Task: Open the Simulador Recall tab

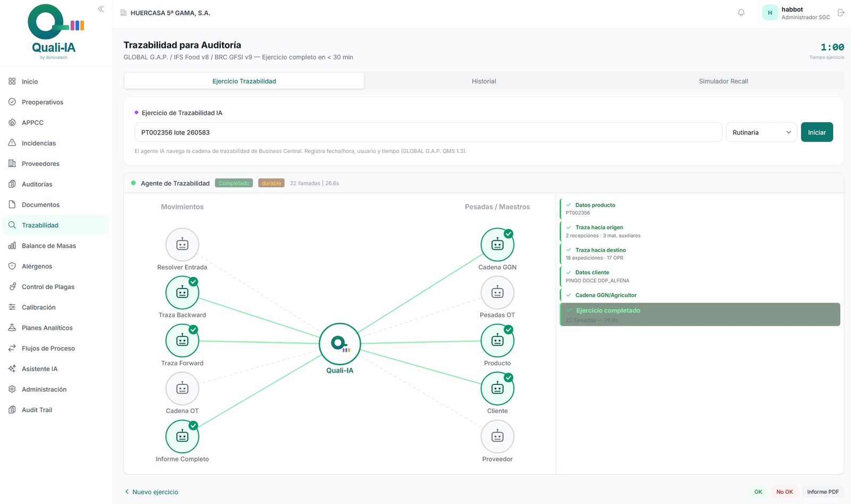Action: (x=723, y=81)
